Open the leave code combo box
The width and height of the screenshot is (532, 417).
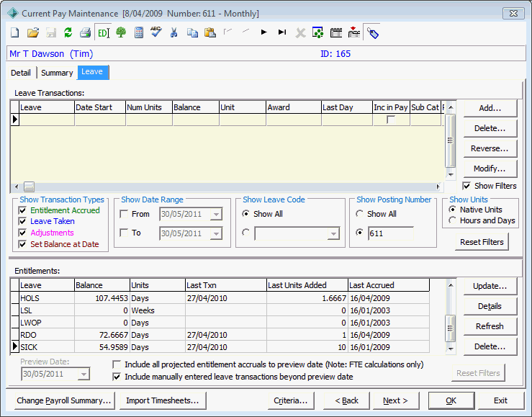333,234
